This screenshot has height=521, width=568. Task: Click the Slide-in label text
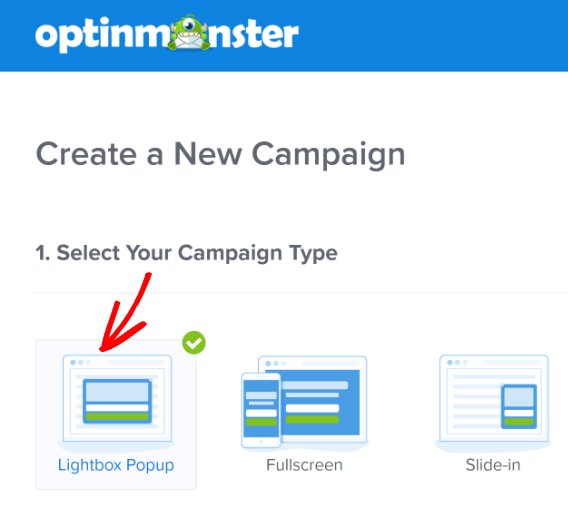(x=493, y=465)
